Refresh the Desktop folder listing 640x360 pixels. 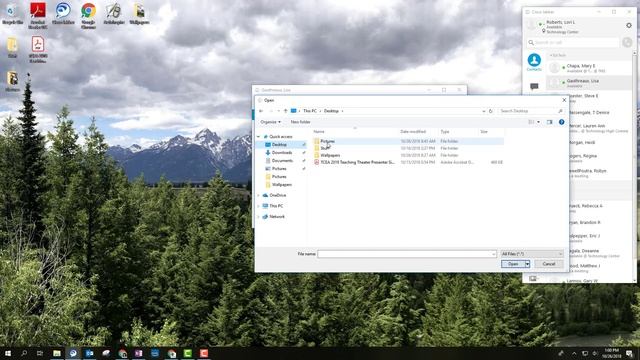[491, 111]
